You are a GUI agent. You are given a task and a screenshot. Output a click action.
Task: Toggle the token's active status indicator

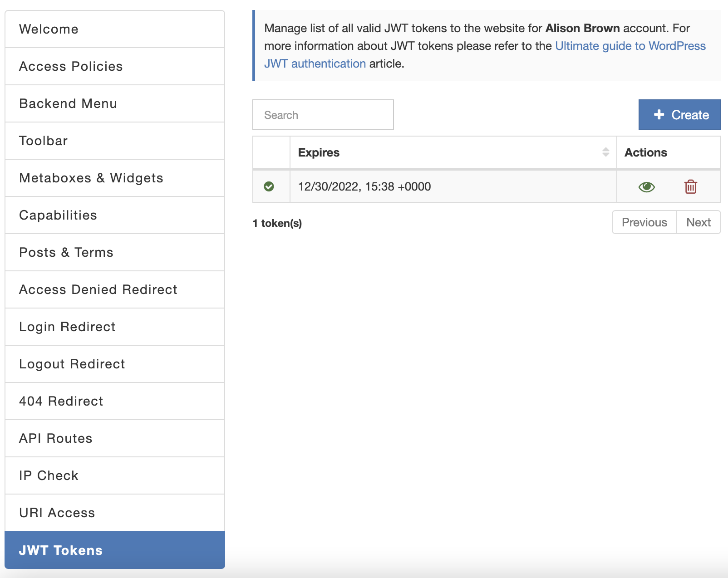pos(269,186)
